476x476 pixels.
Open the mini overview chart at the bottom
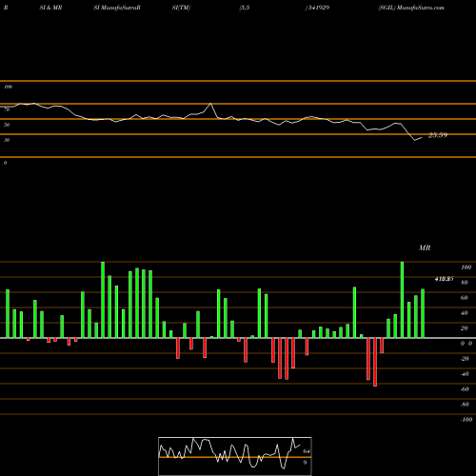point(235,456)
